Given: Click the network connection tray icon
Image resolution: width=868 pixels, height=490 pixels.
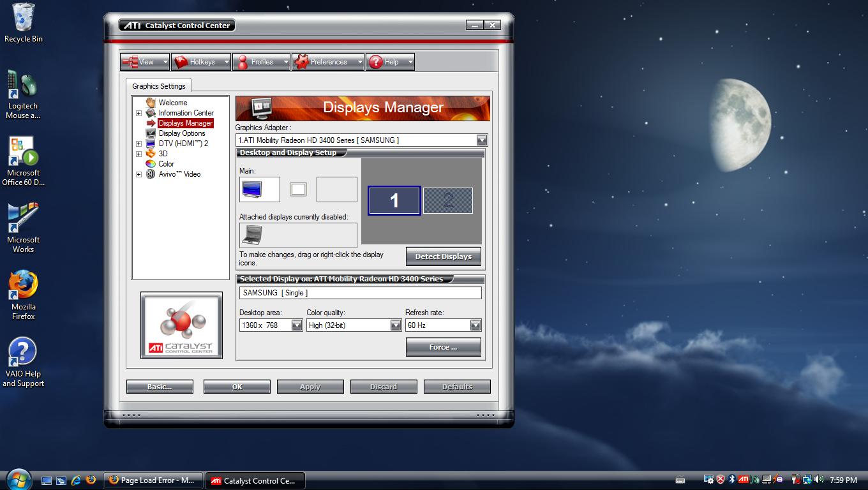Looking at the screenshot, I should pyautogui.click(x=807, y=480).
